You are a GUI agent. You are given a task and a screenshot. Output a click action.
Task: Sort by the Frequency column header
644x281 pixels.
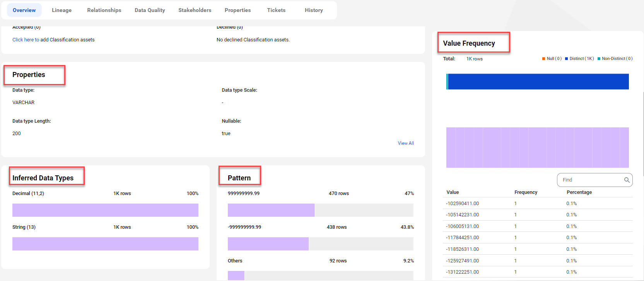pos(526,192)
